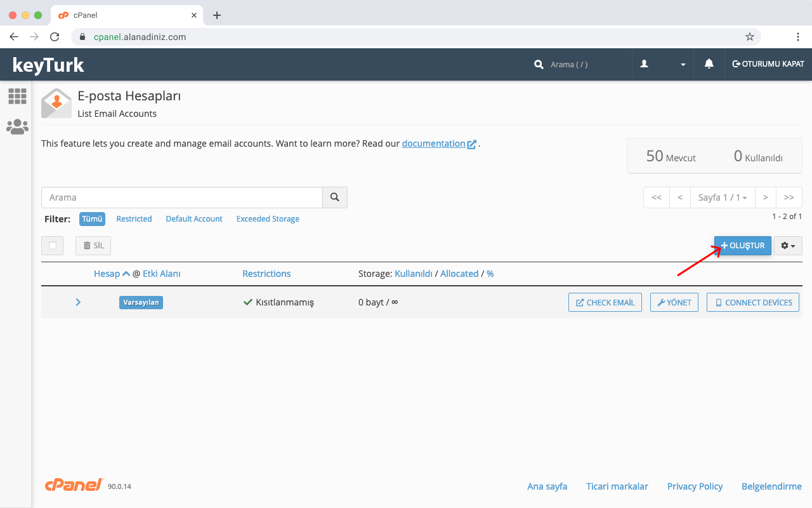Select the Tümü filter option

tap(92, 219)
